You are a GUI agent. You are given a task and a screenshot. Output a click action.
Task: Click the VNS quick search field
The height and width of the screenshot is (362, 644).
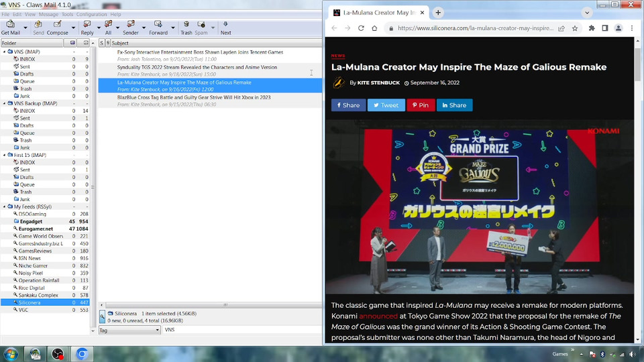click(242, 330)
